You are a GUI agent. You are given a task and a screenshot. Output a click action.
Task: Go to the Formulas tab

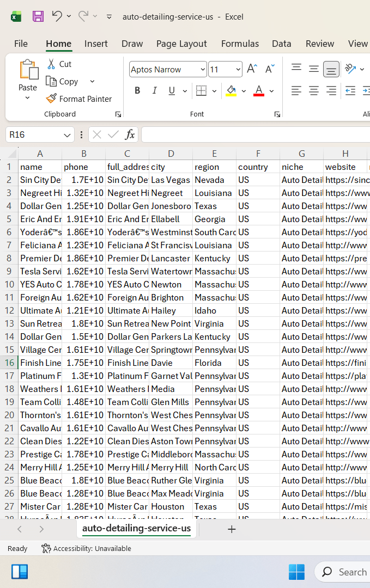point(240,44)
